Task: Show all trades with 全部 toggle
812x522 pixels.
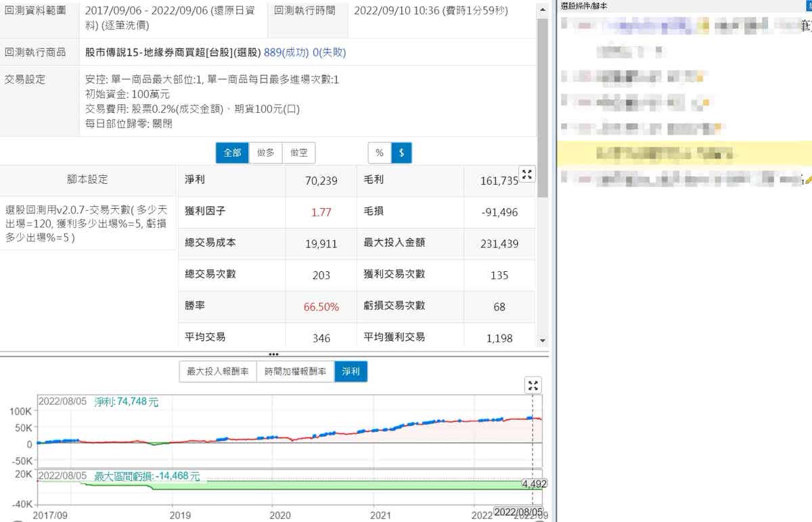Action: [232, 153]
